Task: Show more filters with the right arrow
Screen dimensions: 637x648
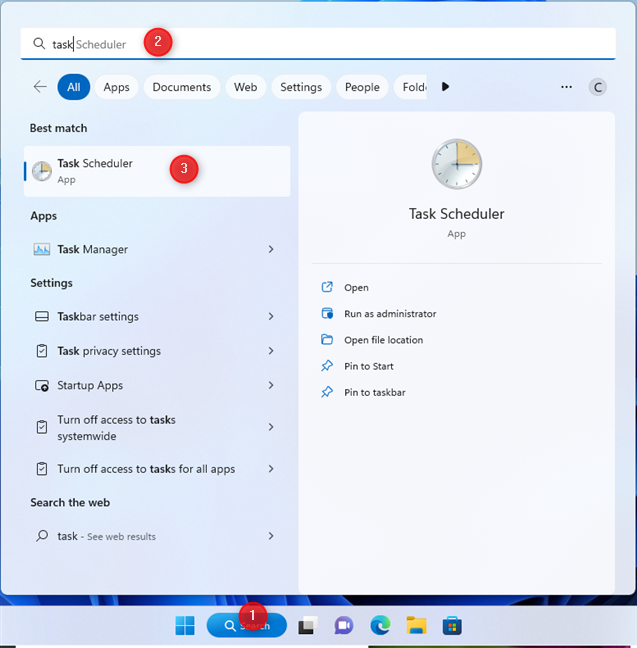Action: (x=445, y=87)
